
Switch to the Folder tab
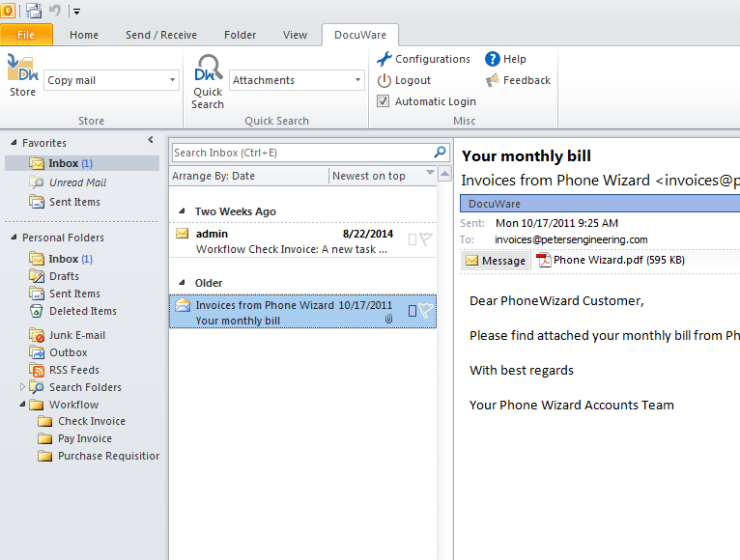pos(240,35)
